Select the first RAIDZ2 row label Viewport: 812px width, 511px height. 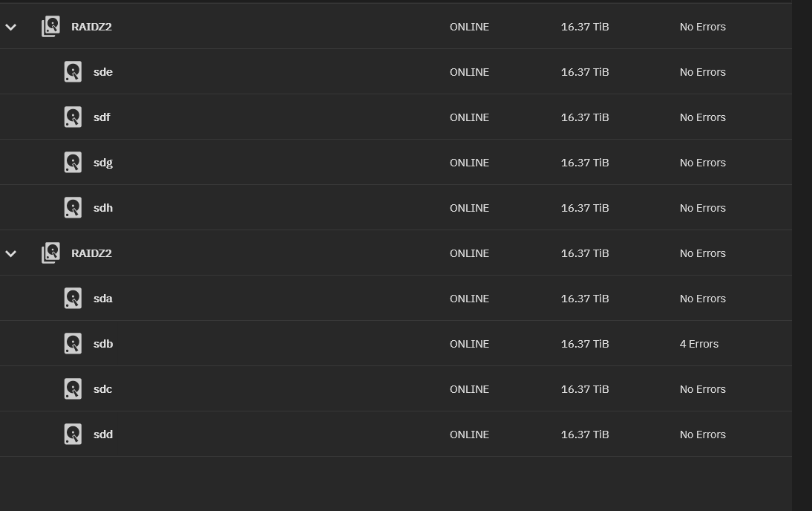[91, 27]
